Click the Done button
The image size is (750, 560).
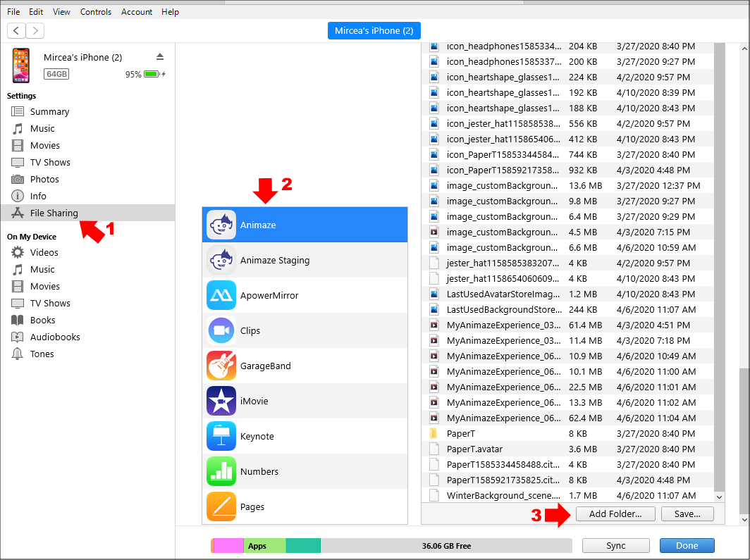click(687, 545)
